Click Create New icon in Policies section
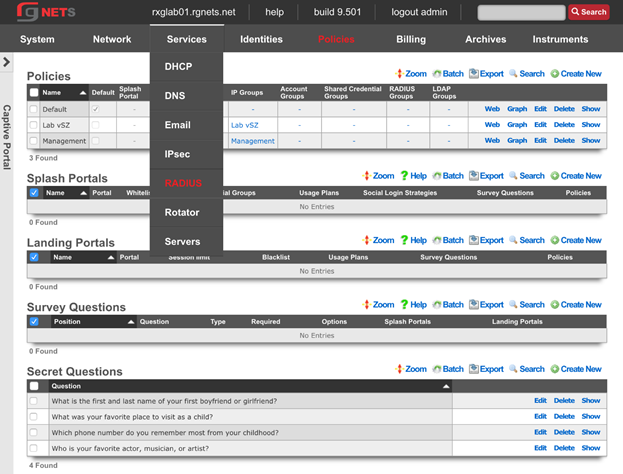623x474 pixels. point(555,74)
